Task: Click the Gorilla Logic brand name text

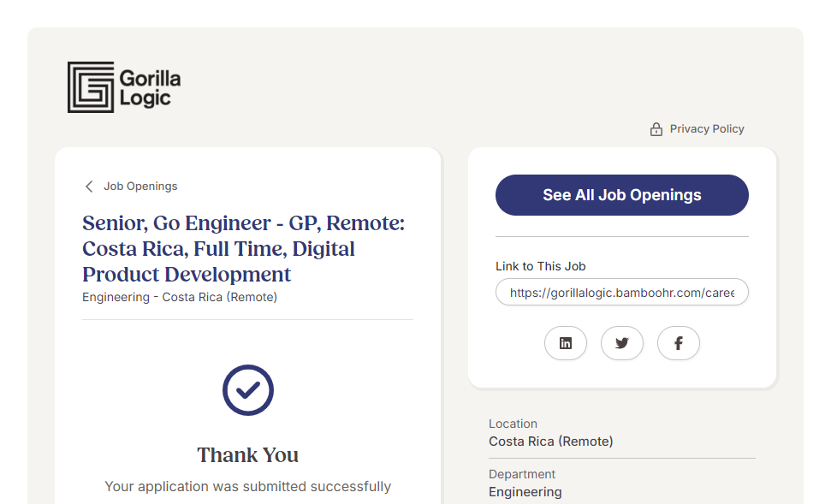Action: 150,88
